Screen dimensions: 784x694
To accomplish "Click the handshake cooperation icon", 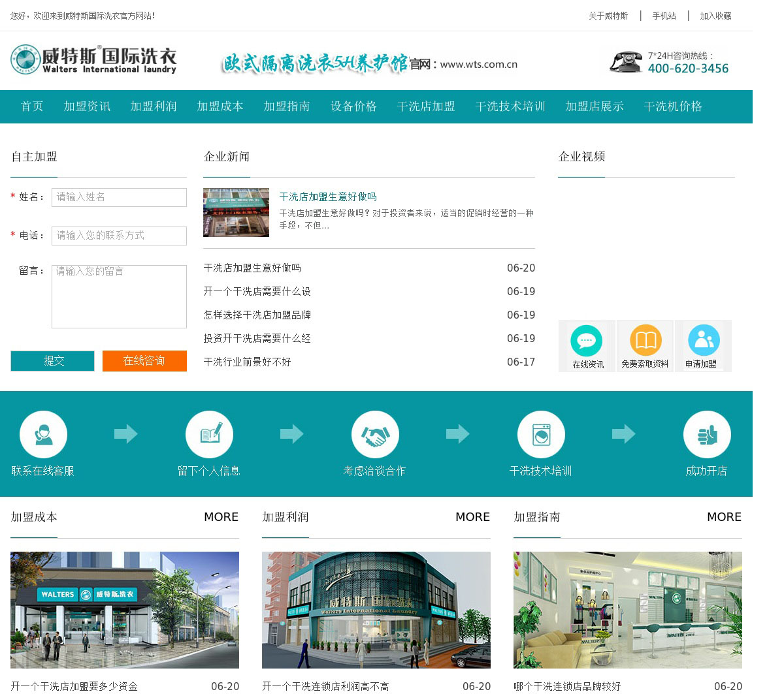I will tap(375, 435).
